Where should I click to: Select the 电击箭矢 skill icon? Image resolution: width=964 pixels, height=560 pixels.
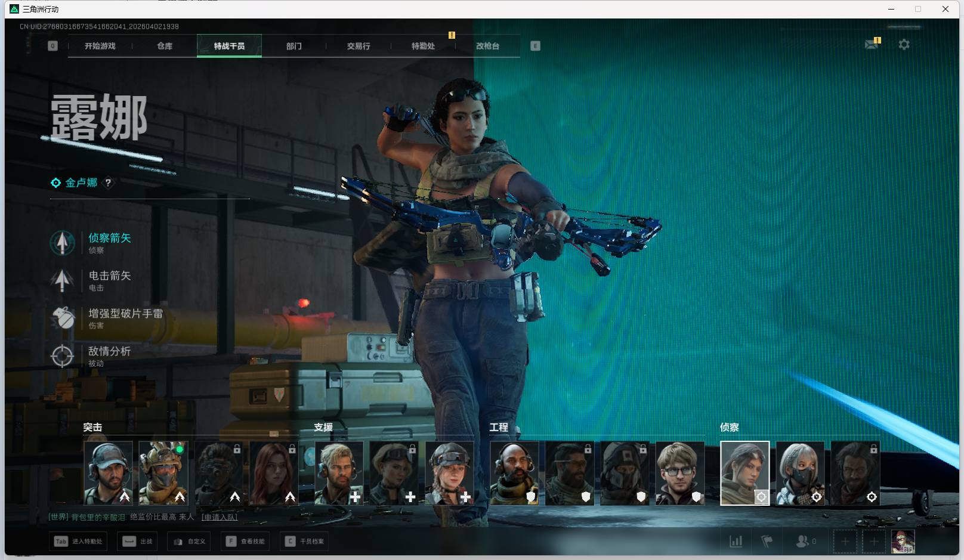tap(62, 280)
